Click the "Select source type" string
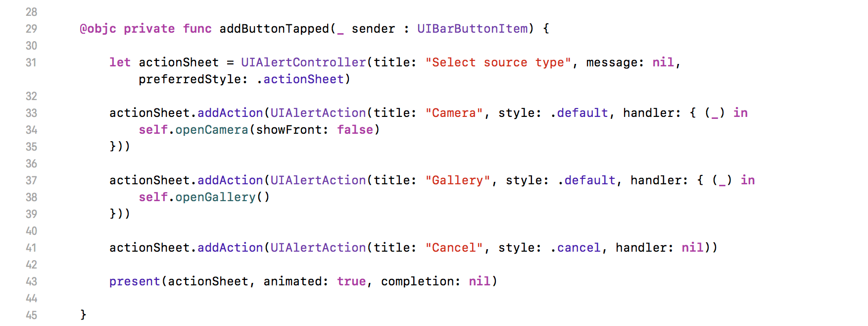The height and width of the screenshot is (326, 868). [498, 62]
